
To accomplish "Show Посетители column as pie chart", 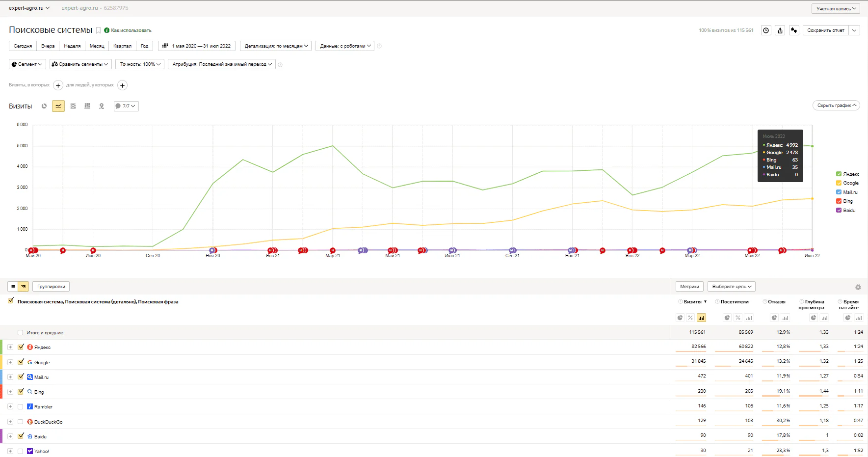I will 727,318.
